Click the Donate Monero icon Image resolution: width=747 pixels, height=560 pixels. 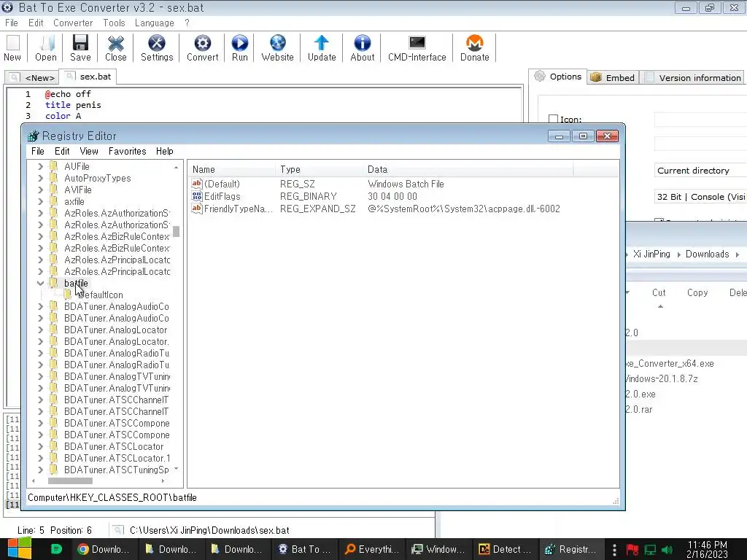tap(474, 47)
